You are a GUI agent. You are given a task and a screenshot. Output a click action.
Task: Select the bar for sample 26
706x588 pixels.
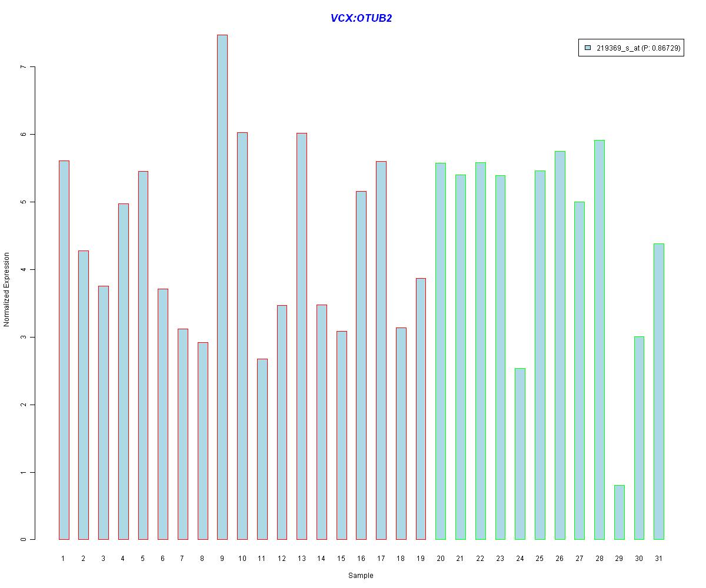(x=560, y=345)
